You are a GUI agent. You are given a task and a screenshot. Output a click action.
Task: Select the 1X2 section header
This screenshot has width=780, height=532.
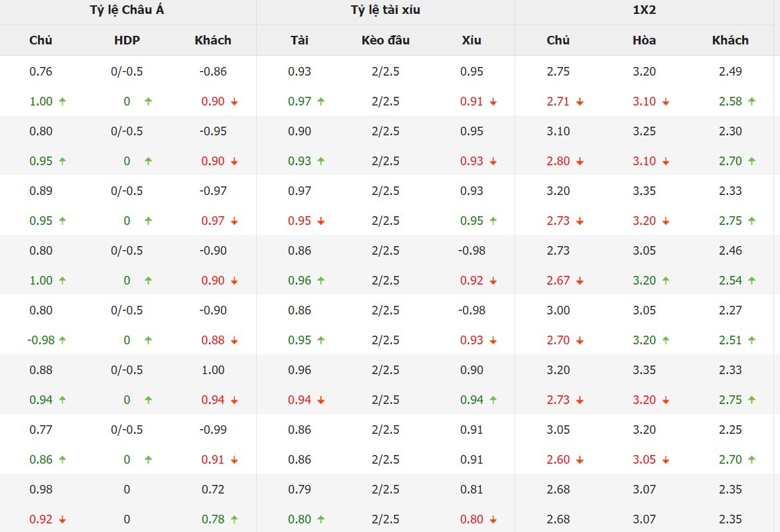point(644,10)
